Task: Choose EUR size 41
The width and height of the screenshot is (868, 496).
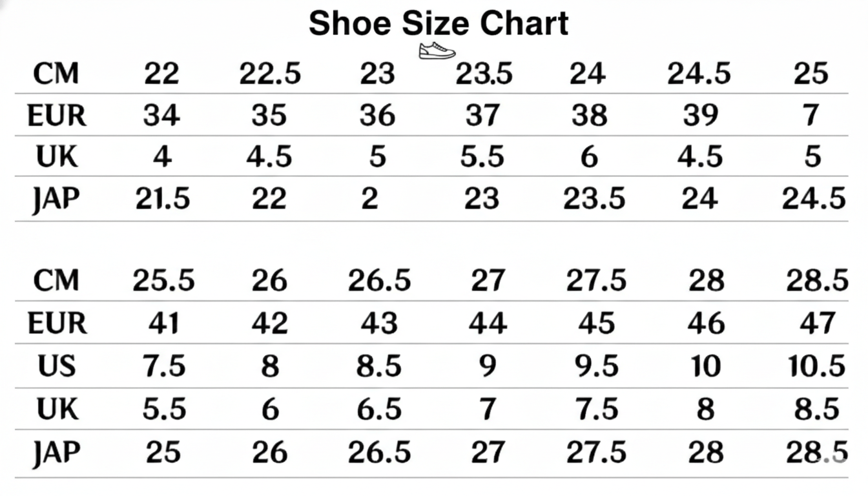Action: tap(163, 323)
